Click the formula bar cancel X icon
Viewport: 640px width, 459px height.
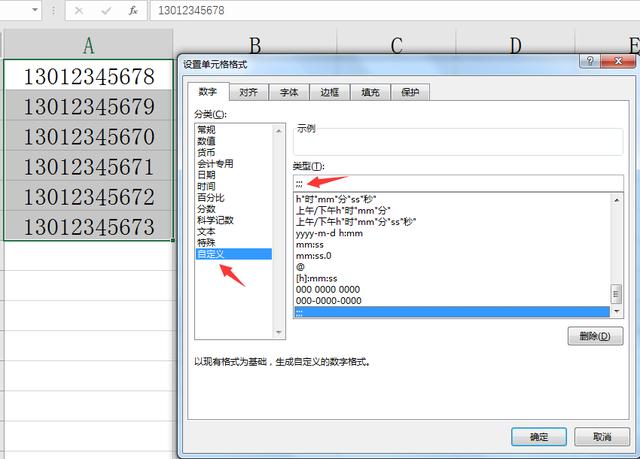[x=79, y=10]
